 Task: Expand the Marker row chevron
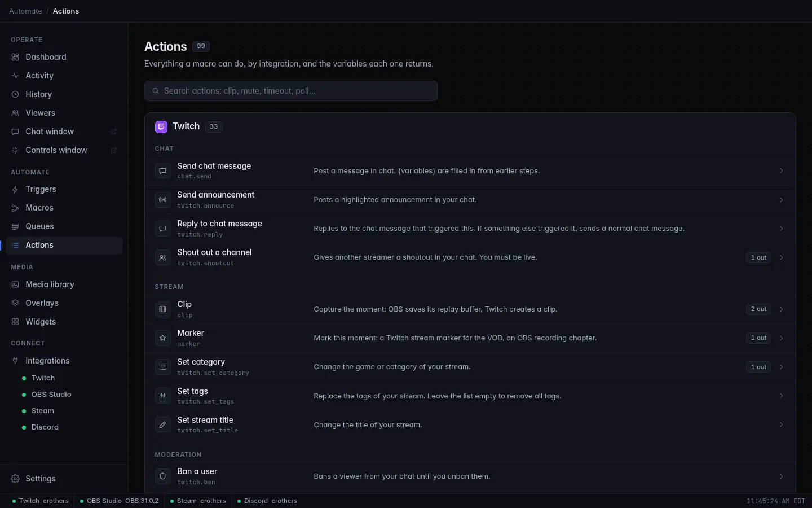click(782, 338)
